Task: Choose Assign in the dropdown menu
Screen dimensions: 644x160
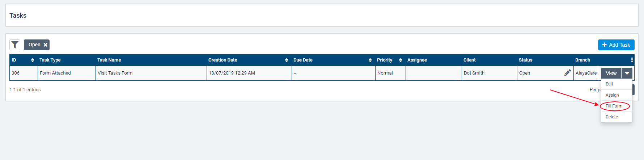Action: pyautogui.click(x=612, y=95)
